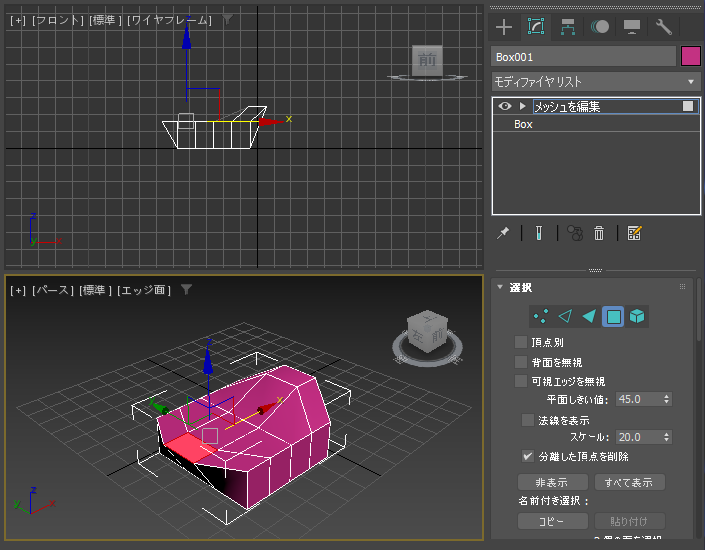The height and width of the screenshot is (550, 705).
Task: Click the Pin Stack icon
Action: pos(503,233)
